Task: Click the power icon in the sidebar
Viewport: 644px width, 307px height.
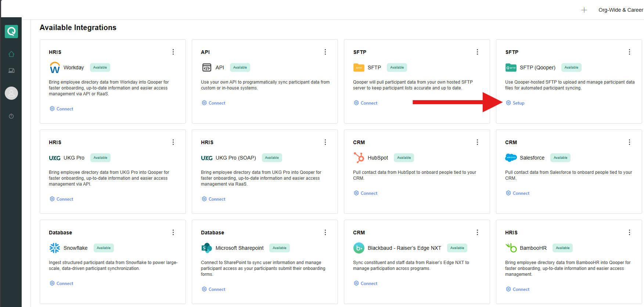Action: 11,116
